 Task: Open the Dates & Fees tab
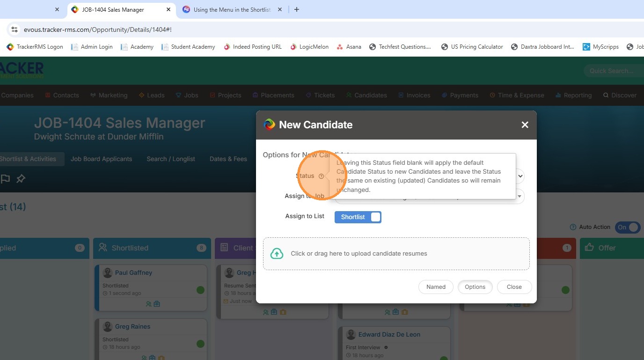click(x=228, y=159)
